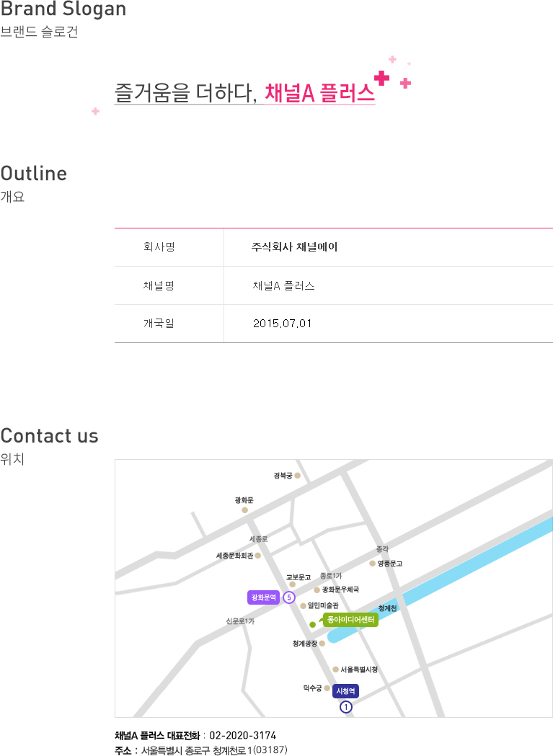Click the phone number 02-2020-3174

tap(242, 736)
